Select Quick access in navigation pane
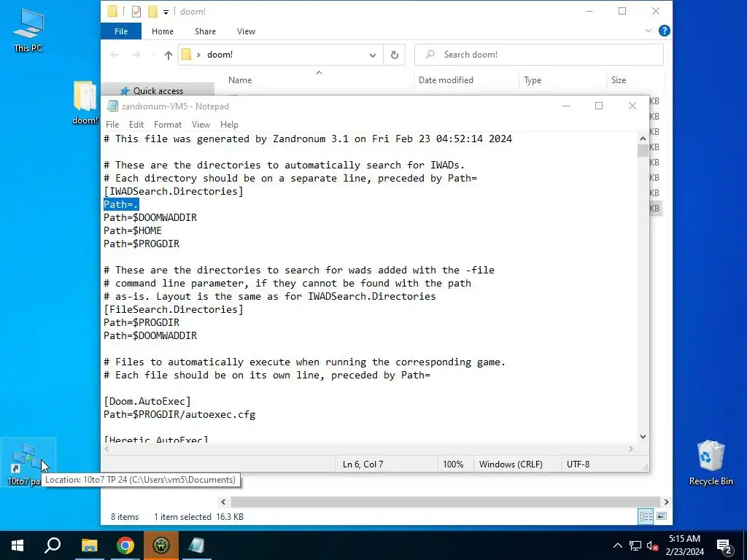Viewport: 747px width, 560px height. [x=158, y=90]
